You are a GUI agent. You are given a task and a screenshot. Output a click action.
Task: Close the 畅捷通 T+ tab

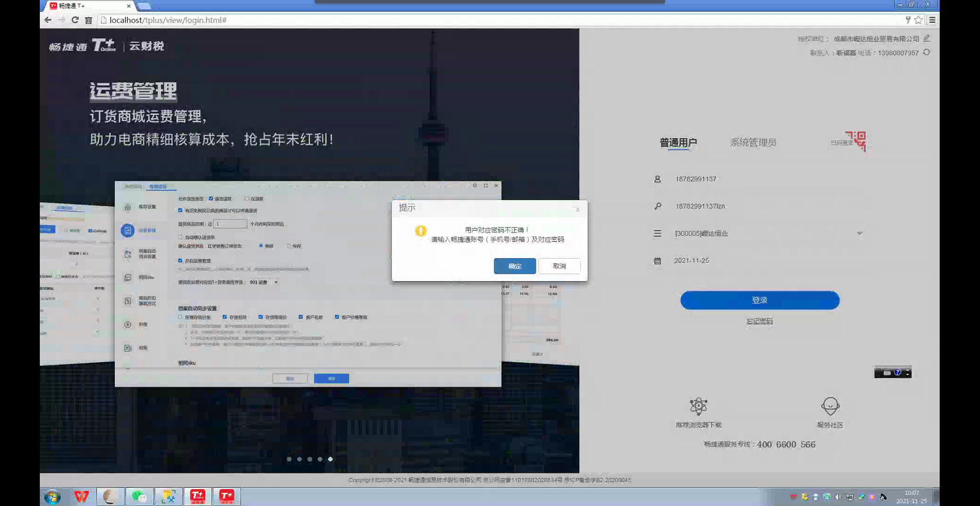129,6
